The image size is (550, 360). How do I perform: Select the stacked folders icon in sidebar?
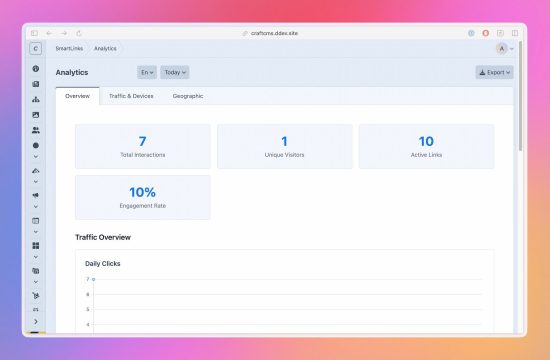(35, 271)
